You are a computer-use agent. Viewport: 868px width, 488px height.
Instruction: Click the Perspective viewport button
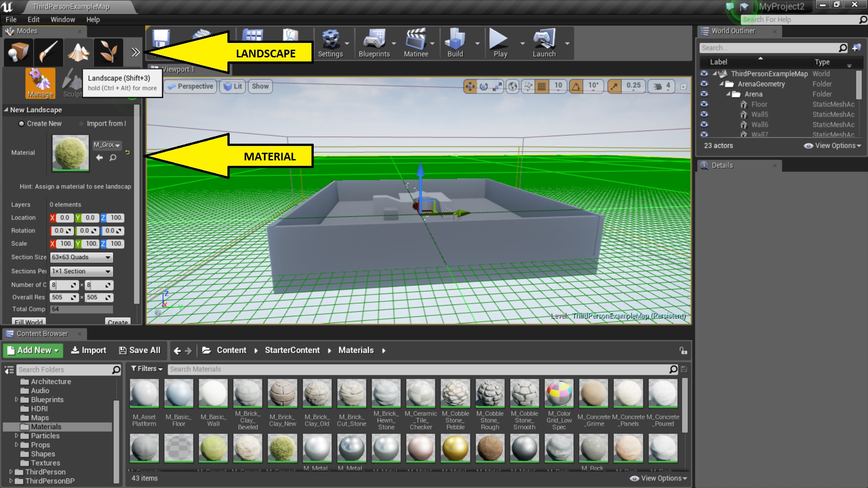click(x=191, y=86)
